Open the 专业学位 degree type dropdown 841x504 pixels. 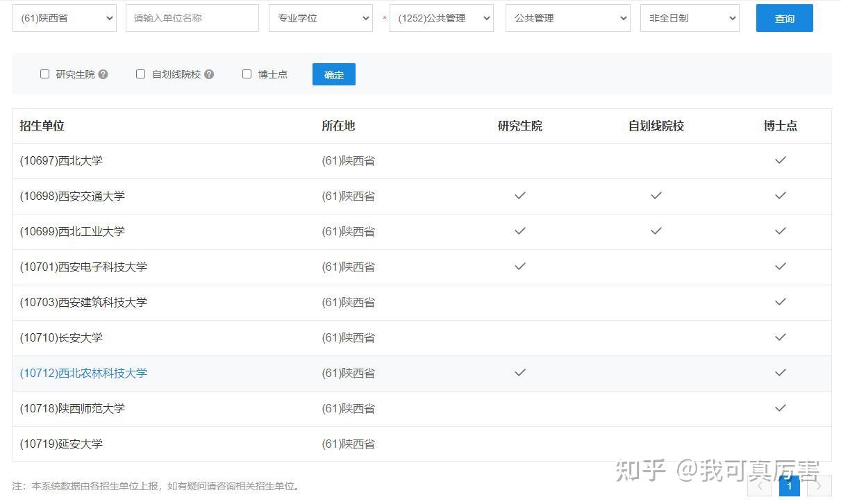click(321, 18)
